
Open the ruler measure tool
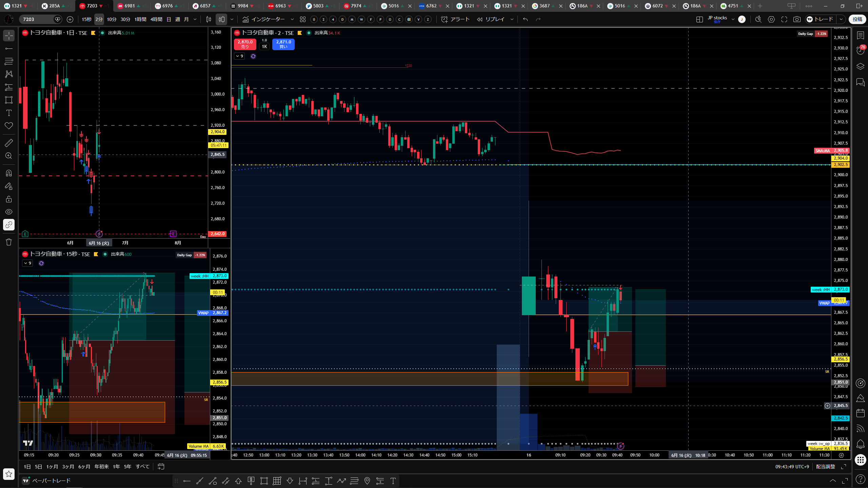pos(9,143)
